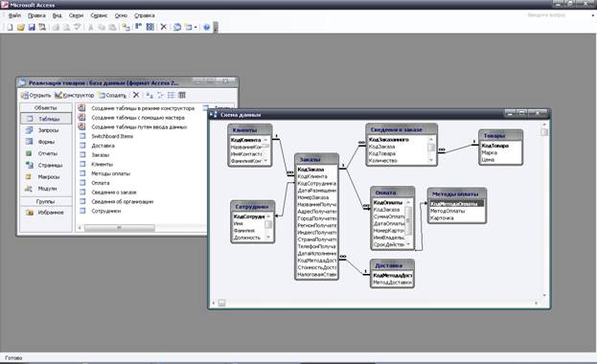Collapse the Объекты header bar
Image resolution: width=597 pixels, height=364 pixels.
point(46,107)
